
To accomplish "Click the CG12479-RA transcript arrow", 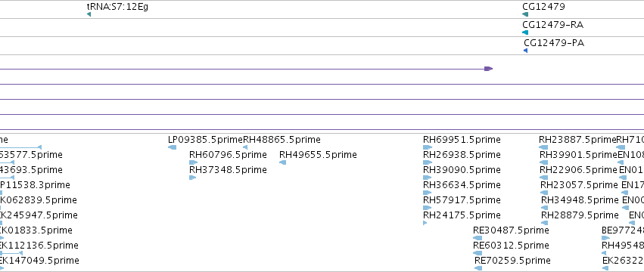I will [525, 32].
